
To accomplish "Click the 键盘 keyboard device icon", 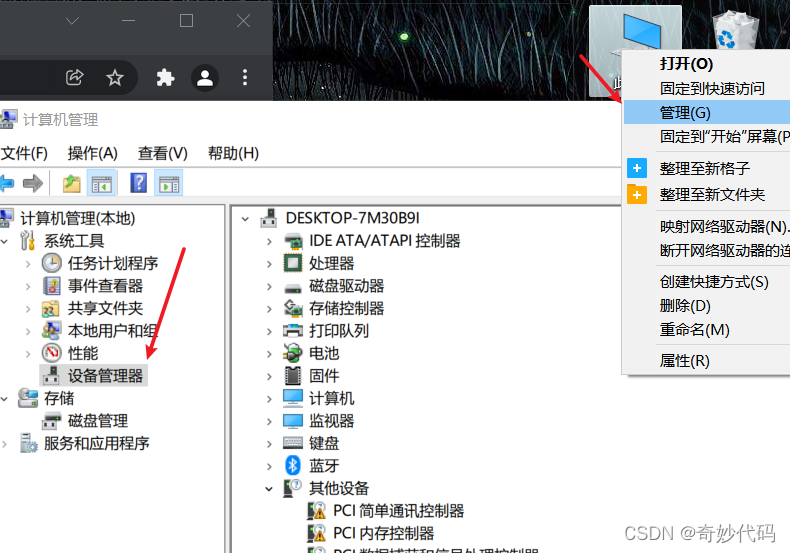I will pos(293,443).
